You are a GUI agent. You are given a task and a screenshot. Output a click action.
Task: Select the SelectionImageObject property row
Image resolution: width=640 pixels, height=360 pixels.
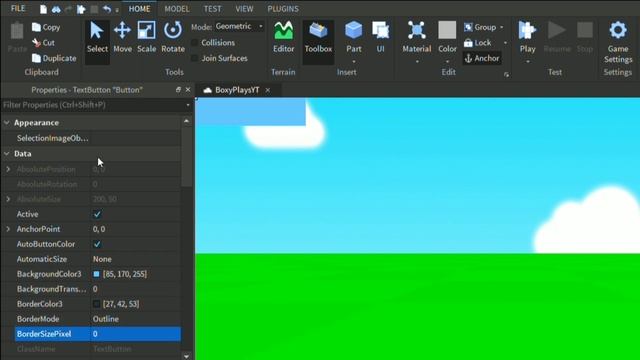(91, 138)
